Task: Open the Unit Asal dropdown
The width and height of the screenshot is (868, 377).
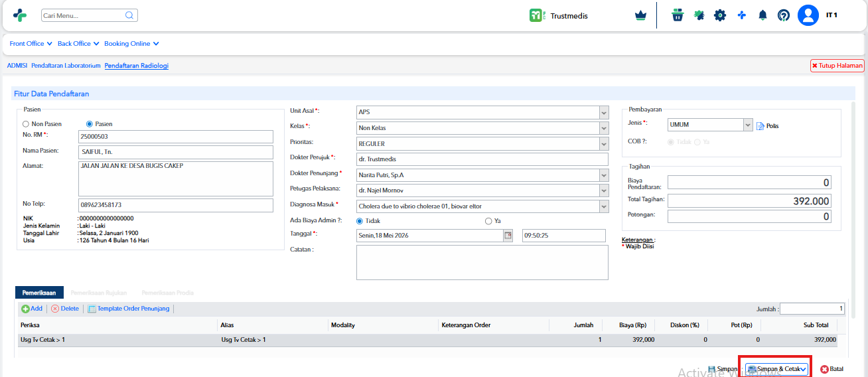Action: (x=603, y=112)
